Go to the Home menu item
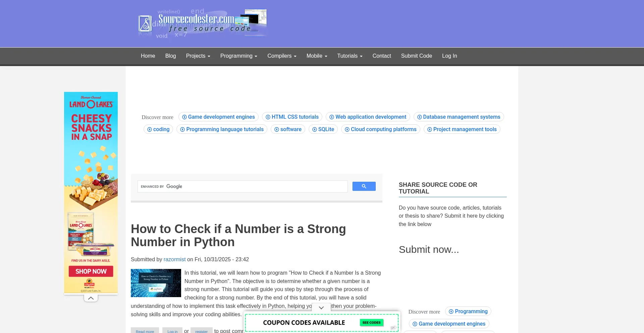The height and width of the screenshot is (333, 644). point(148,56)
